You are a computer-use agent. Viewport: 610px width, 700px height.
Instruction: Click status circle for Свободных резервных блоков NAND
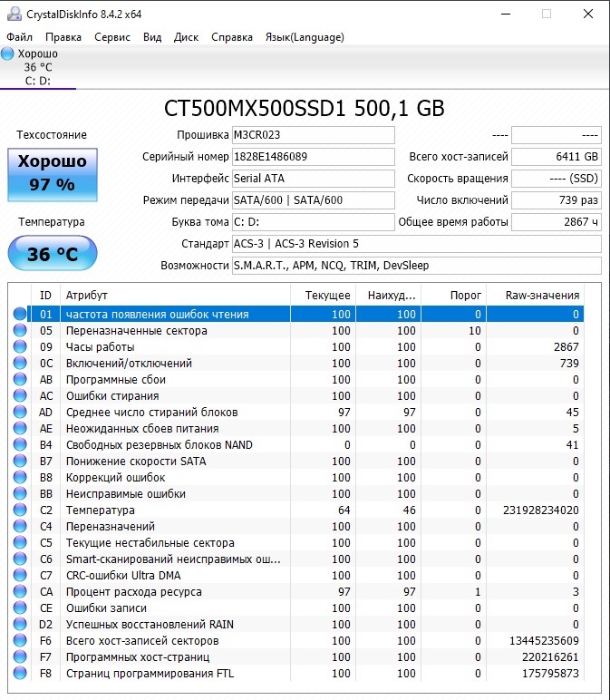click(x=20, y=444)
